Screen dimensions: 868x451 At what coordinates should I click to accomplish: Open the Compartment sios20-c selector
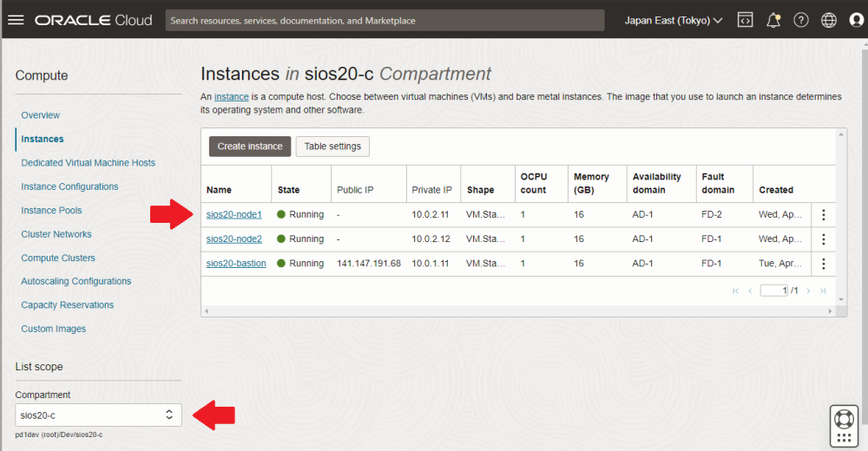click(98, 415)
